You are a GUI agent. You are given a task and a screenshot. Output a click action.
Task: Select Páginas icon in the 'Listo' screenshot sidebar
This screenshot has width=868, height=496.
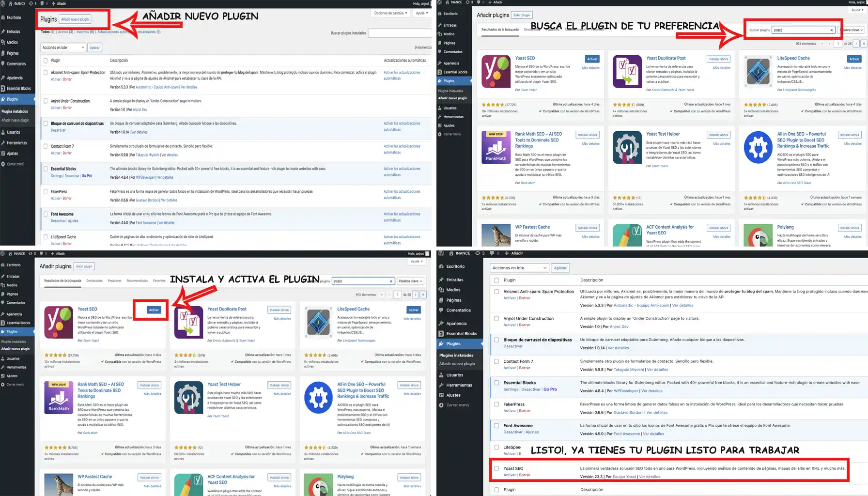point(441,300)
